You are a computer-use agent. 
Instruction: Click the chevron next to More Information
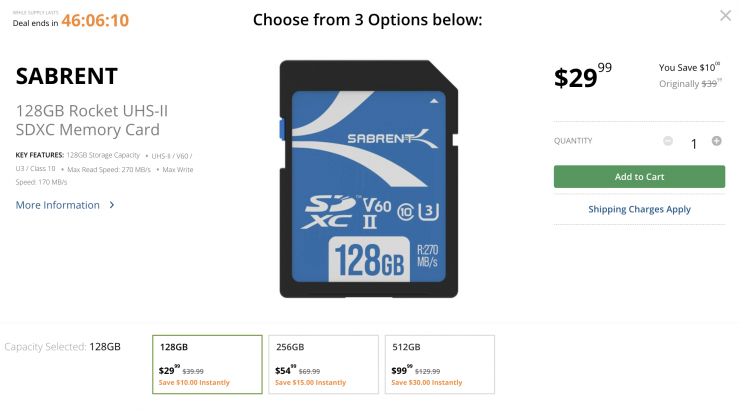point(112,205)
